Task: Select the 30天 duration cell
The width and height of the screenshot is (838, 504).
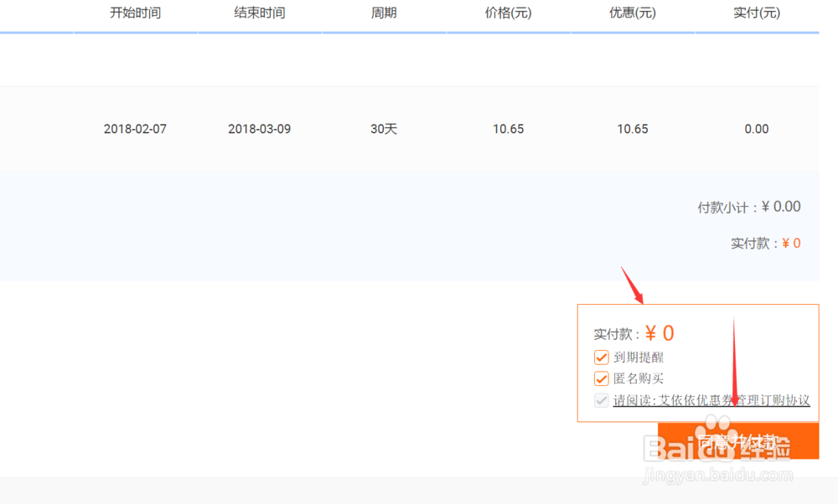Action: click(x=384, y=129)
